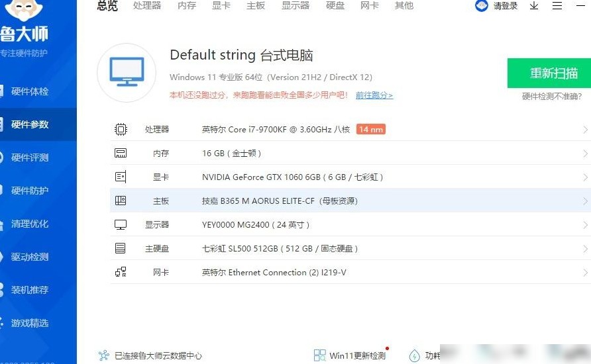Expand the 内存 row chevron
591x364 pixels.
coord(585,154)
